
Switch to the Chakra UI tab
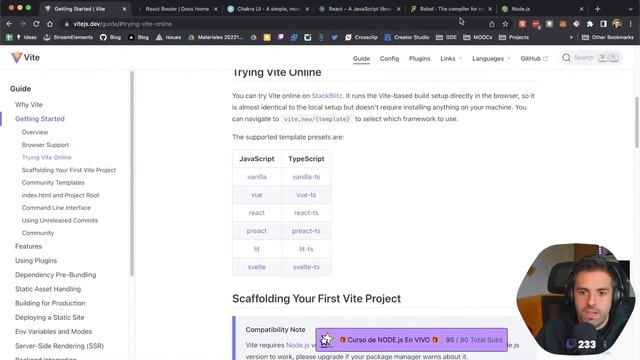(268, 9)
